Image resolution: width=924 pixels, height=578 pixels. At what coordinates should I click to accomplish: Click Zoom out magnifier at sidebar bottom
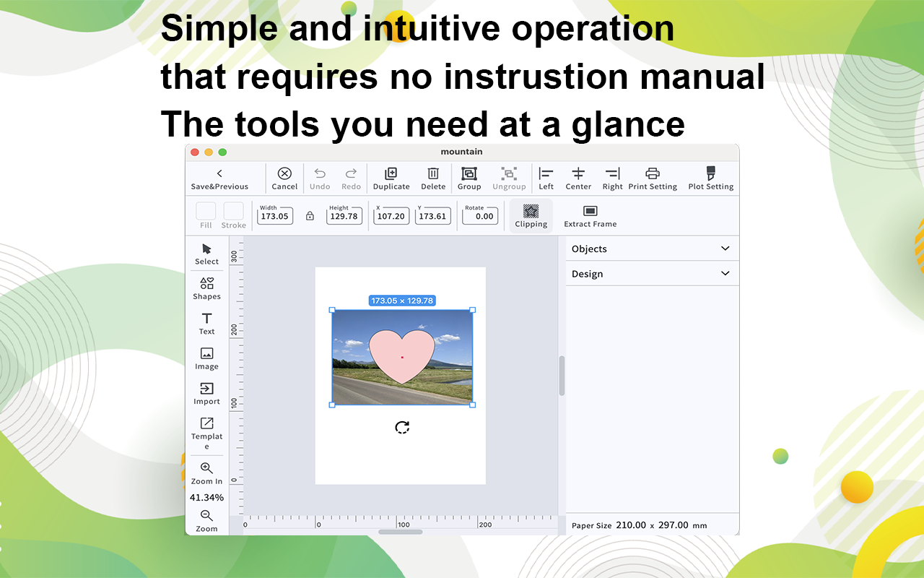[x=206, y=516]
